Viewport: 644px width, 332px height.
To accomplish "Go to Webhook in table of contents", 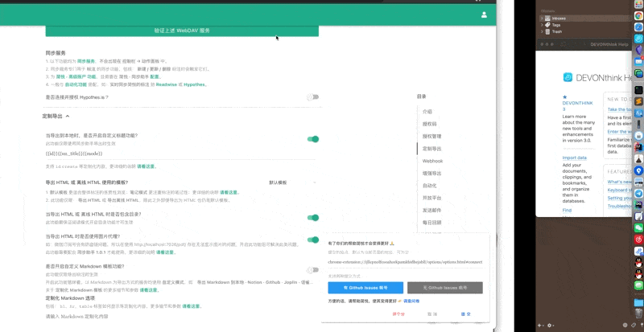I will 432,161.
